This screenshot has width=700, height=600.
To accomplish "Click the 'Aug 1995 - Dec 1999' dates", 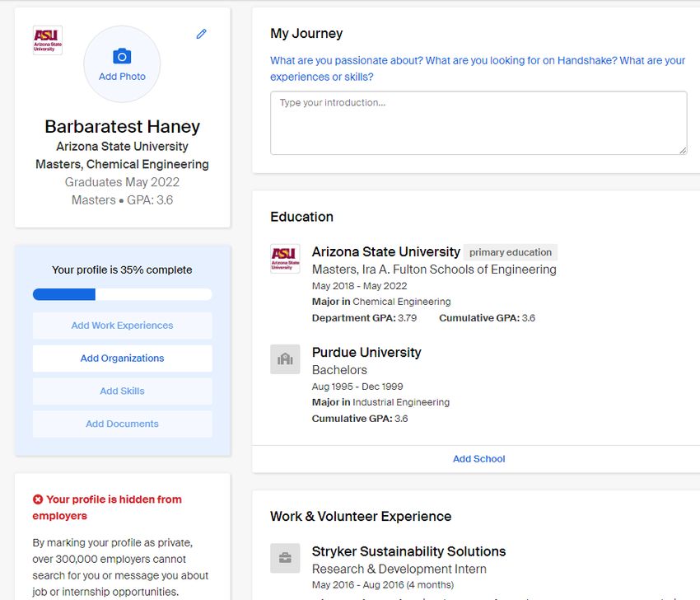I will pyautogui.click(x=357, y=387).
